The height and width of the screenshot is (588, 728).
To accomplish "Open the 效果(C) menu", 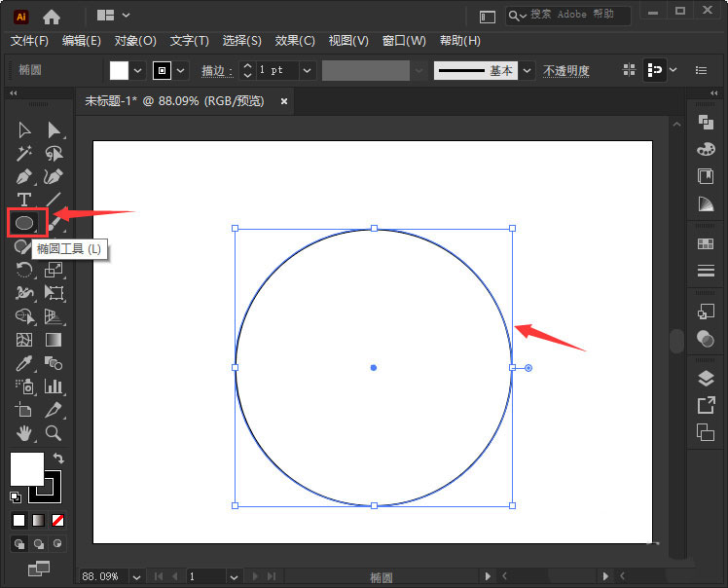I will click(x=295, y=41).
